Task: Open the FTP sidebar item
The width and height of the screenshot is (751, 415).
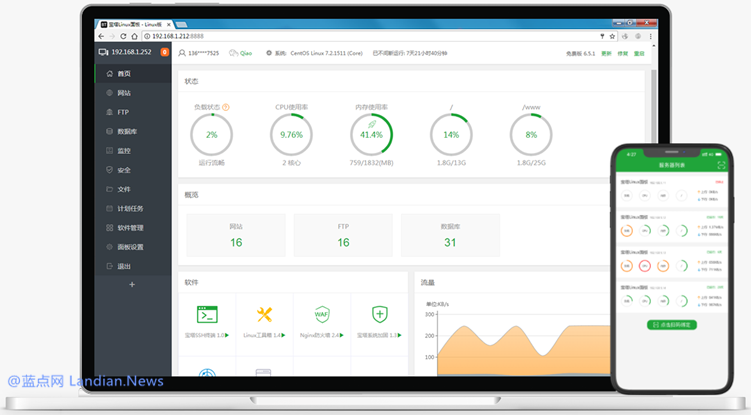Action: [x=123, y=112]
